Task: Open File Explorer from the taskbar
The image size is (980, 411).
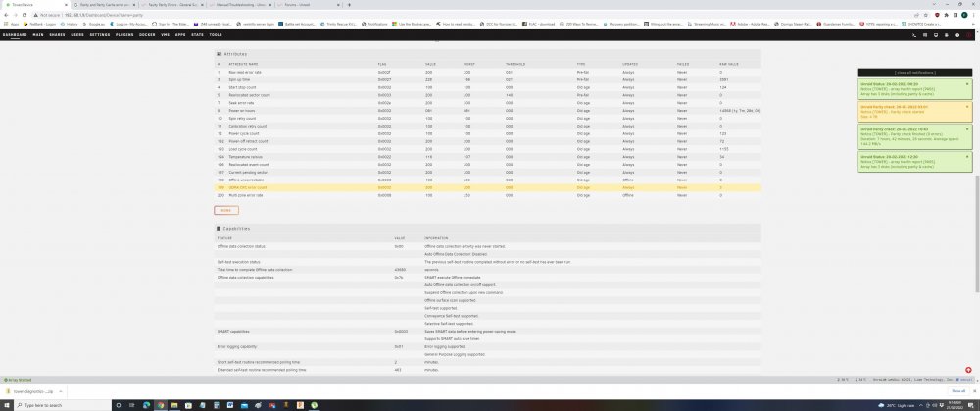Action: 173,405
